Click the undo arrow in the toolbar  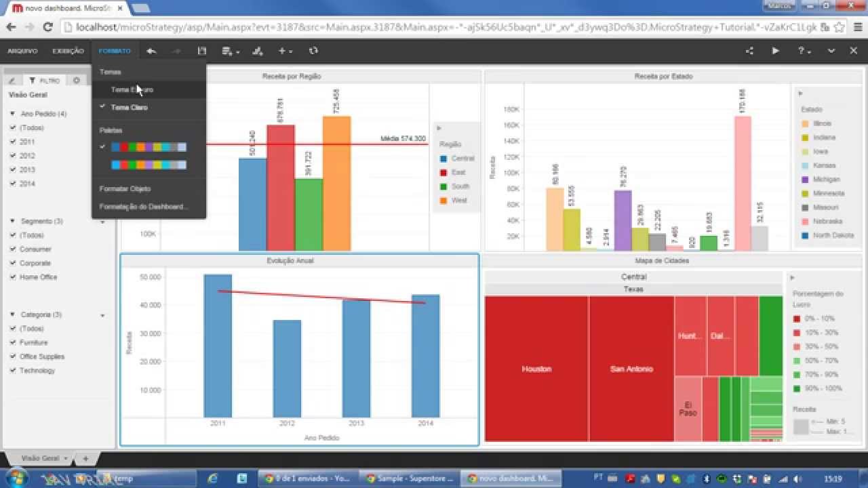(151, 51)
